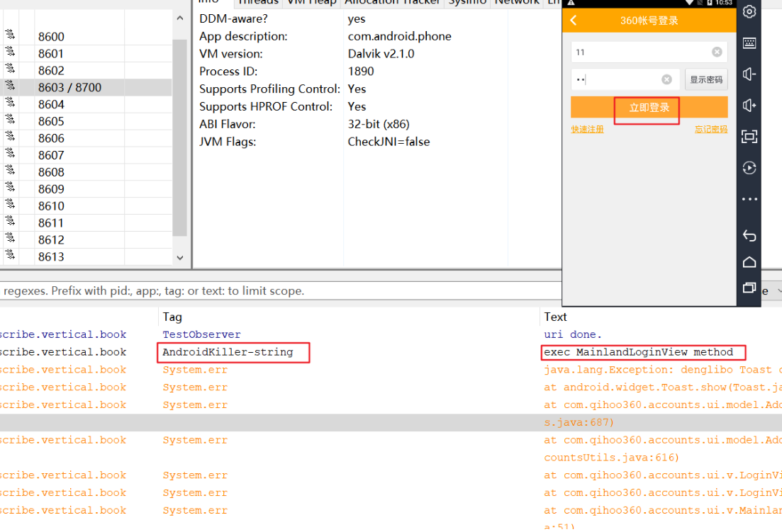This screenshot has width=782, height=532.
Task: Switch to the Allocation Tracker tab
Action: [393, 2]
